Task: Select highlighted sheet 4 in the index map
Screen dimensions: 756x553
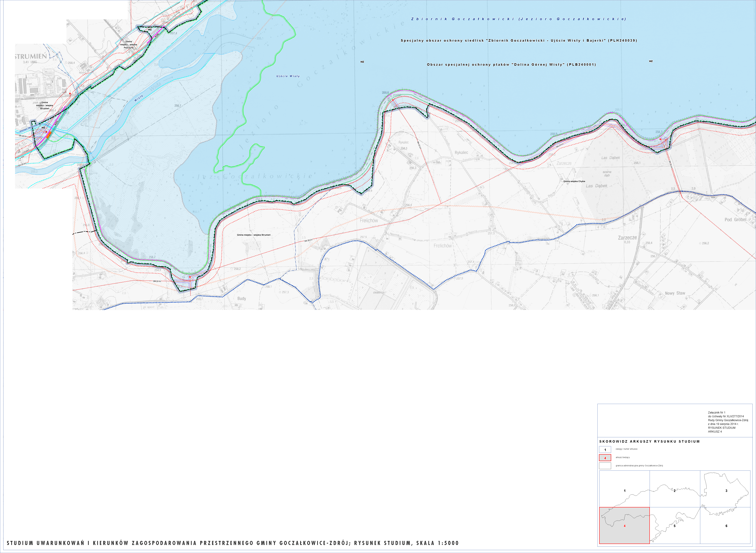Action: (624, 525)
